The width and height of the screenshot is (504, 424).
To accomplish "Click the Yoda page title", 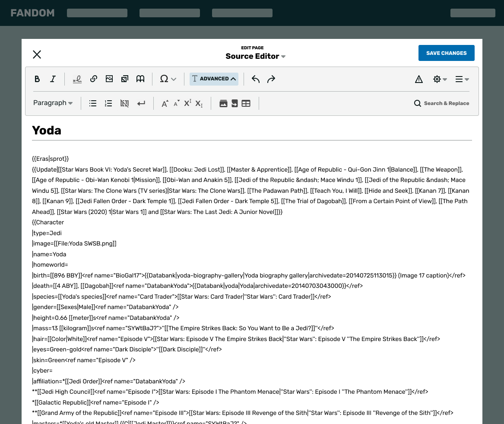I will [x=47, y=130].
